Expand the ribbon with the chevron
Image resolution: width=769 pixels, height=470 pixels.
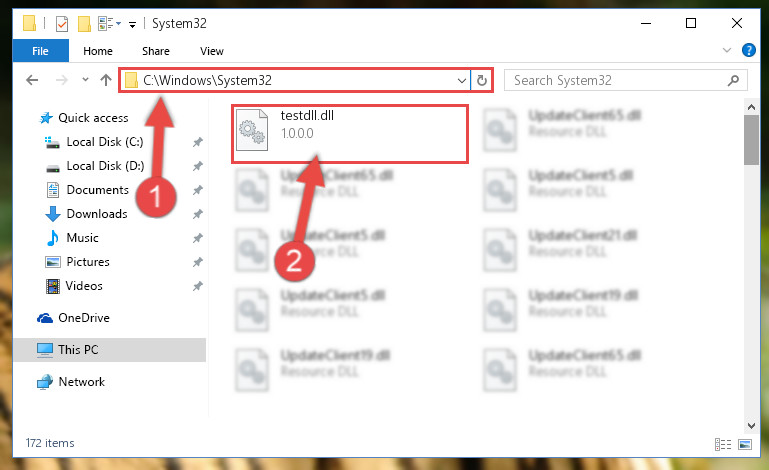727,50
